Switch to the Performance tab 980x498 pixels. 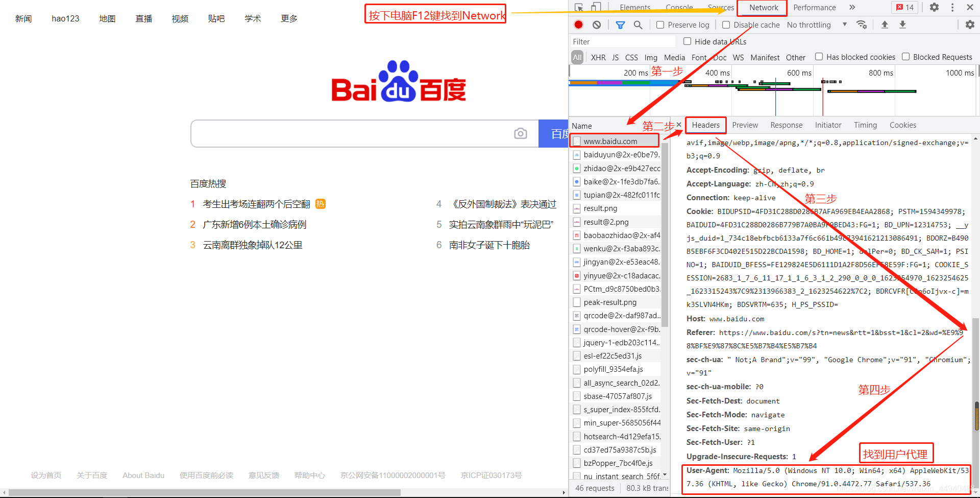[x=814, y=8]
